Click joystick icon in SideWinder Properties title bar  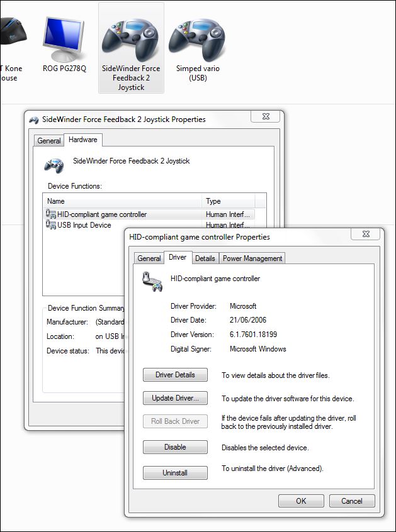coord(33,119)
